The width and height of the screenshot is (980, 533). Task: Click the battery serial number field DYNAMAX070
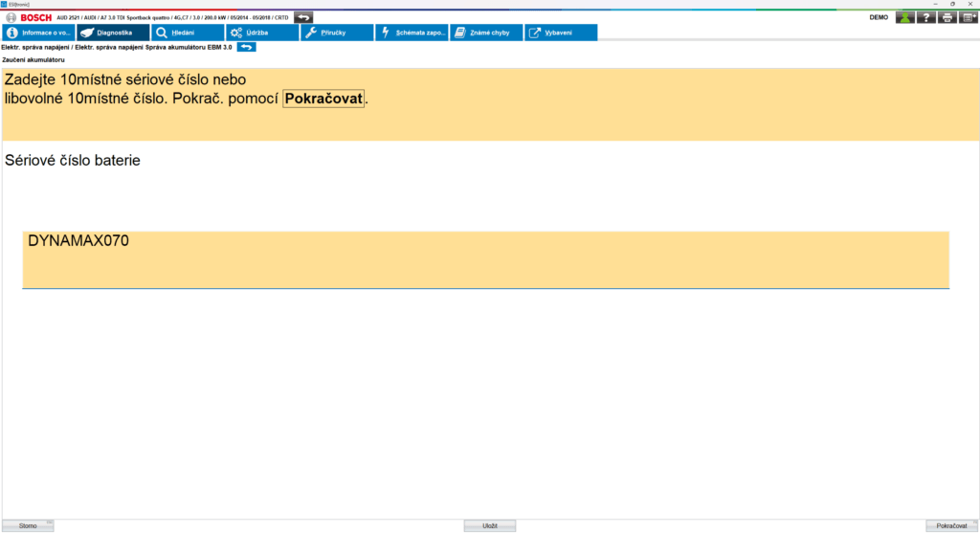(485, 258)
